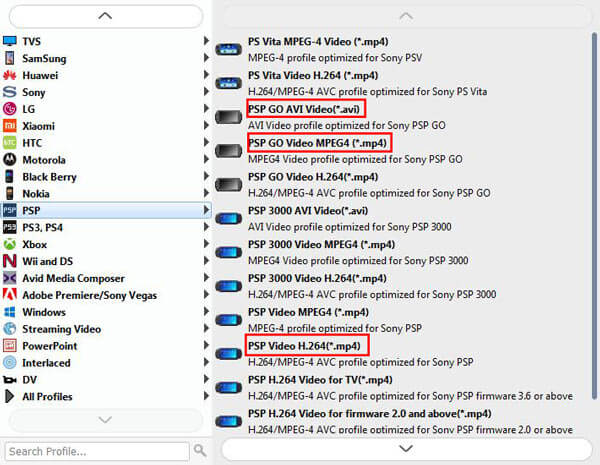This screenshot has width=600, height=465.
Task: Expand the PSP submenu arrow
Action: (206, 210)
